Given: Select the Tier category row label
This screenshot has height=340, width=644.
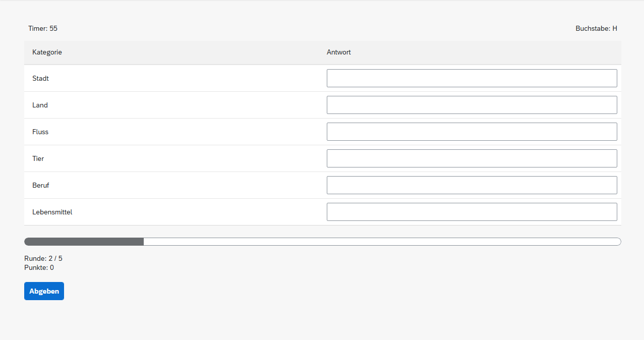Looking at the screenshot, I should coord(38,159).
